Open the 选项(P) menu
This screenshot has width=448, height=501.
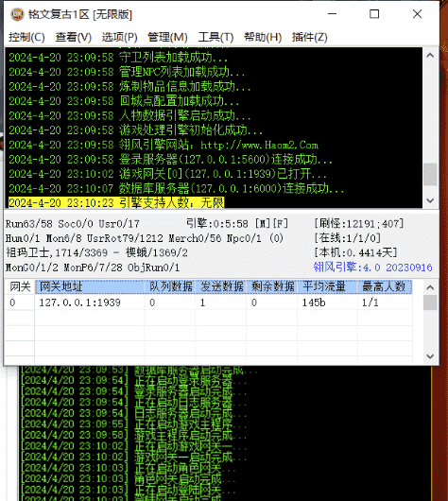point(119,37)
